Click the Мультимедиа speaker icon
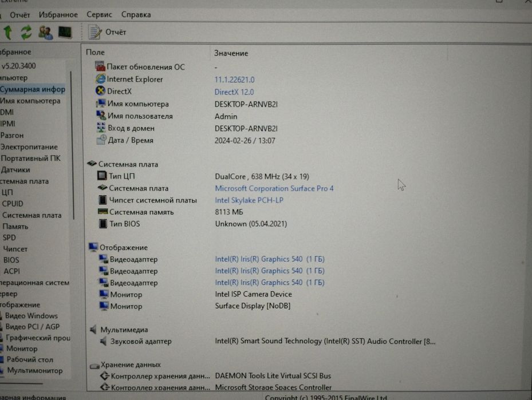532x400 pixels. [x=93, y=329]
